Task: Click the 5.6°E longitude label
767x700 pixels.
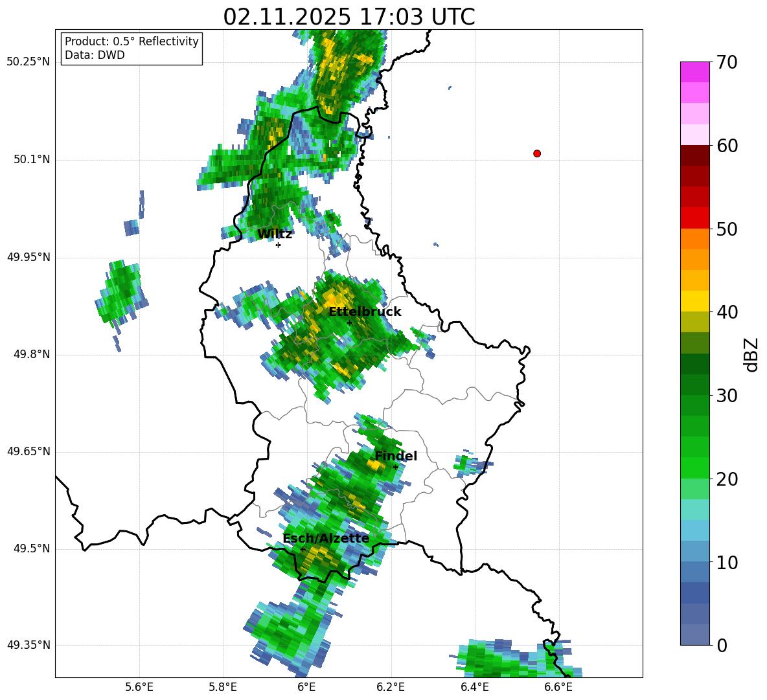Action: [x=139, y=688]
